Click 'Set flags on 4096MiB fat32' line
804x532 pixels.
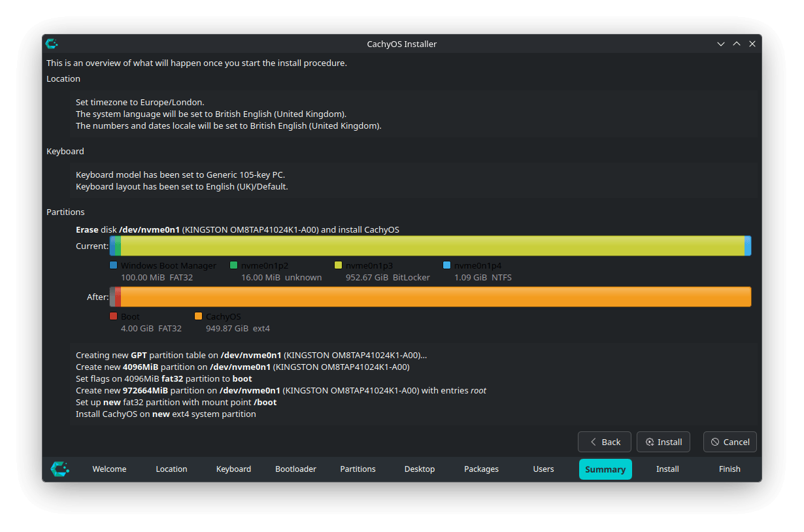(163, 378)
